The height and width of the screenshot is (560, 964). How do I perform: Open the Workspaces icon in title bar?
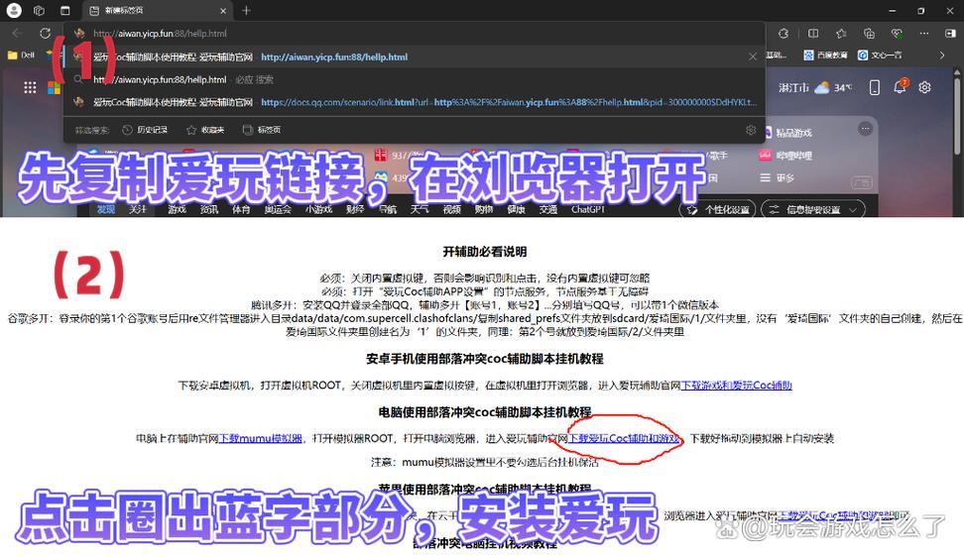tap(39, 11)
